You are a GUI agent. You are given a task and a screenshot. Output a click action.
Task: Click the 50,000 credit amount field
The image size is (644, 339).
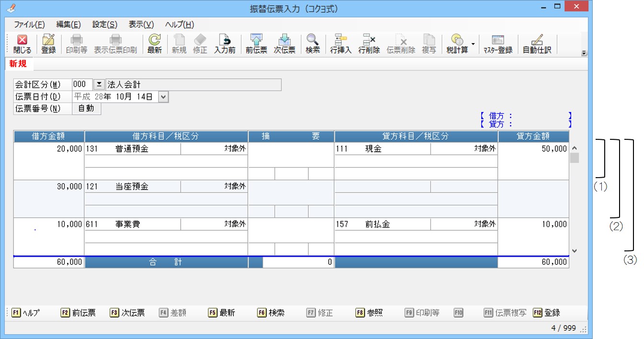533,149
